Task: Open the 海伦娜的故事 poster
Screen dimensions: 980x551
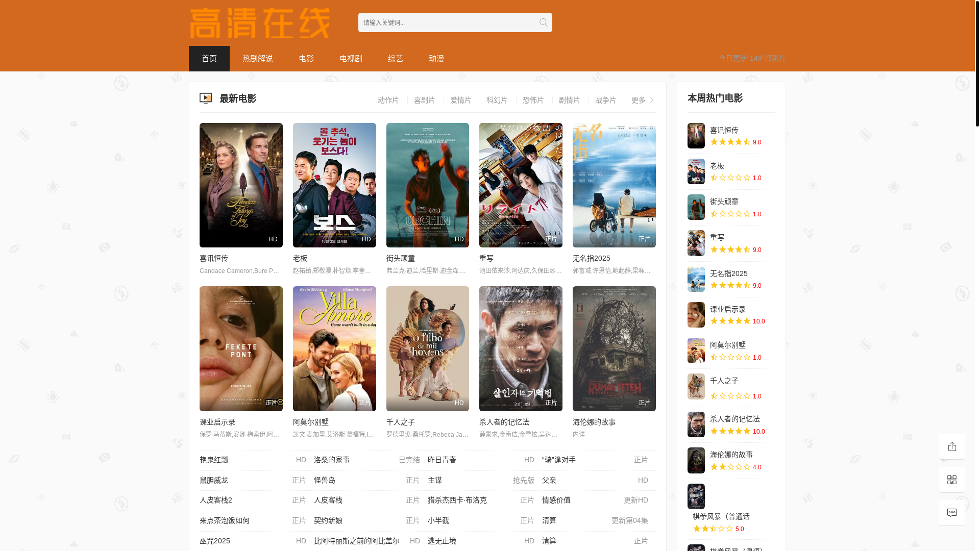Action: [x=614, y=348]
